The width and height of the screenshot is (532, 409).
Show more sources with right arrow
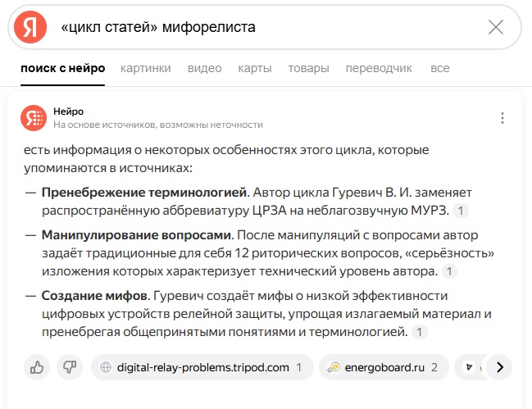pyautogui.click(x=499, y=367)
